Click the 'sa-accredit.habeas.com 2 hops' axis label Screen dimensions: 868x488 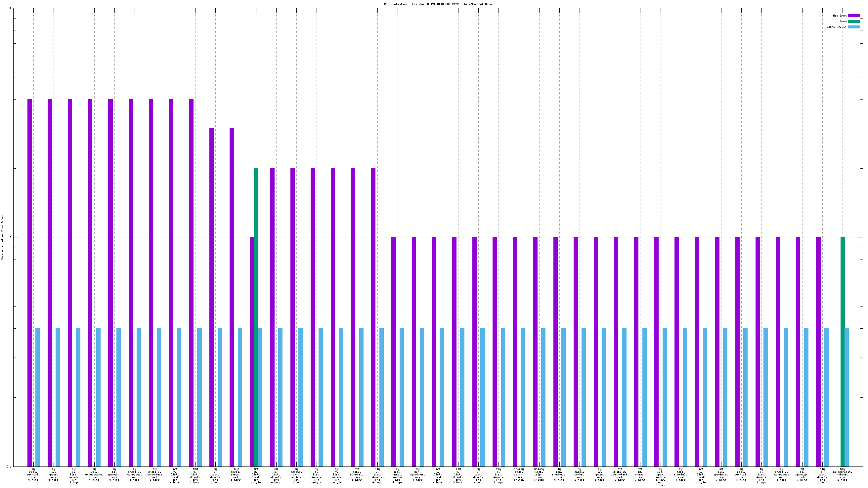pyautogui.click(x=842, y=474)
